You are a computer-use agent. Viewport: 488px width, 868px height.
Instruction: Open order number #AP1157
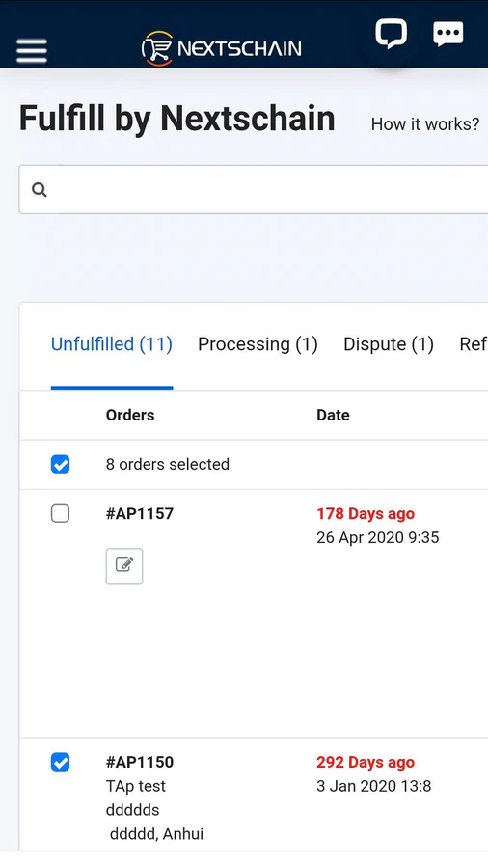click(x=140, y=513)
